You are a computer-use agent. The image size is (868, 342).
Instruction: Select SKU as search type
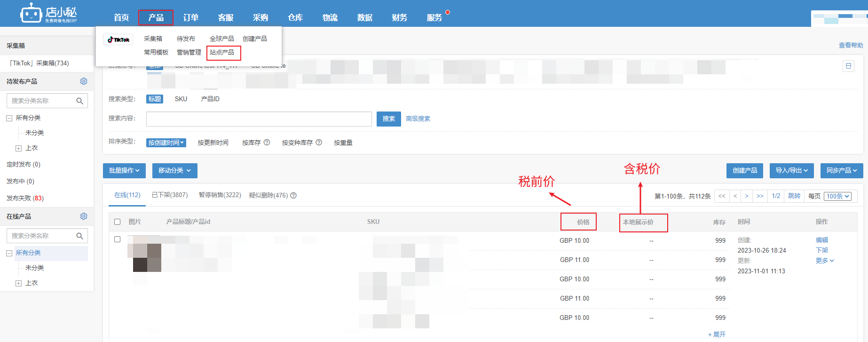tap(181, 99)
